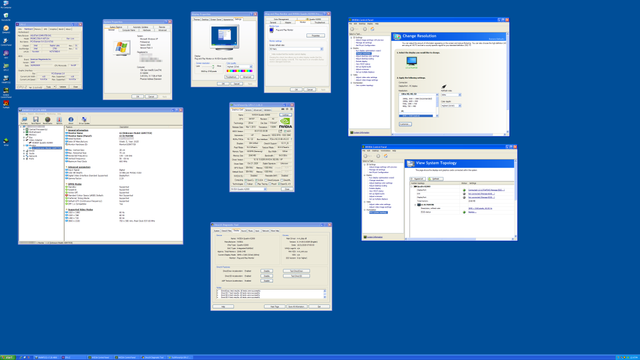Click Save All Information in DirectX Diagnostic Tool
640x360 pixels.
coord(296,307)
